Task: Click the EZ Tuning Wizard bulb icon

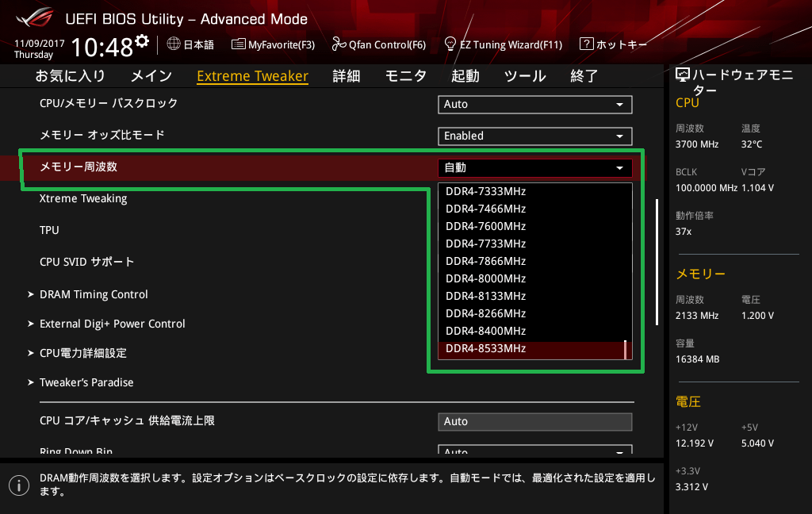Action: tap(450, 44)
